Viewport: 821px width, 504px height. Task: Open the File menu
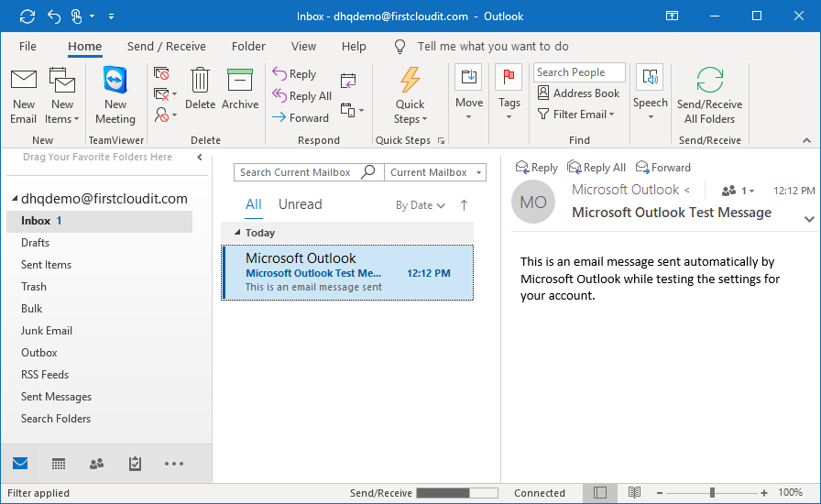pyautogui.click(x=27, y=47)
